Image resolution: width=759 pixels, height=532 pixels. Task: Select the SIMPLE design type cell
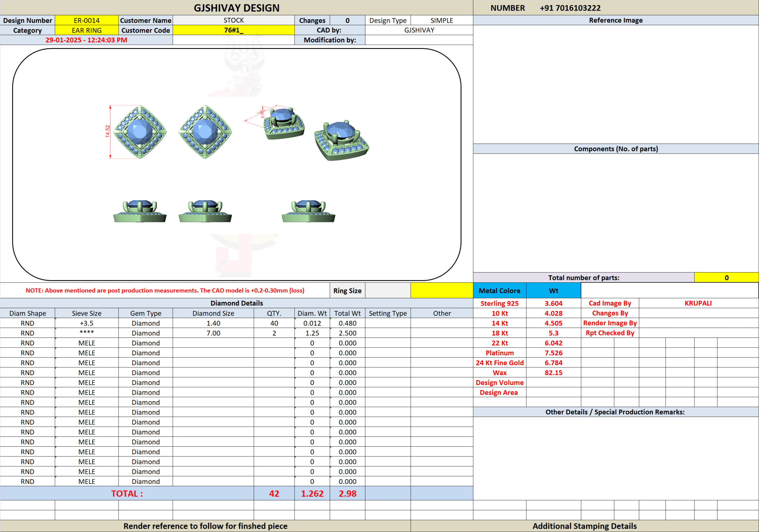tap(441, 20)
